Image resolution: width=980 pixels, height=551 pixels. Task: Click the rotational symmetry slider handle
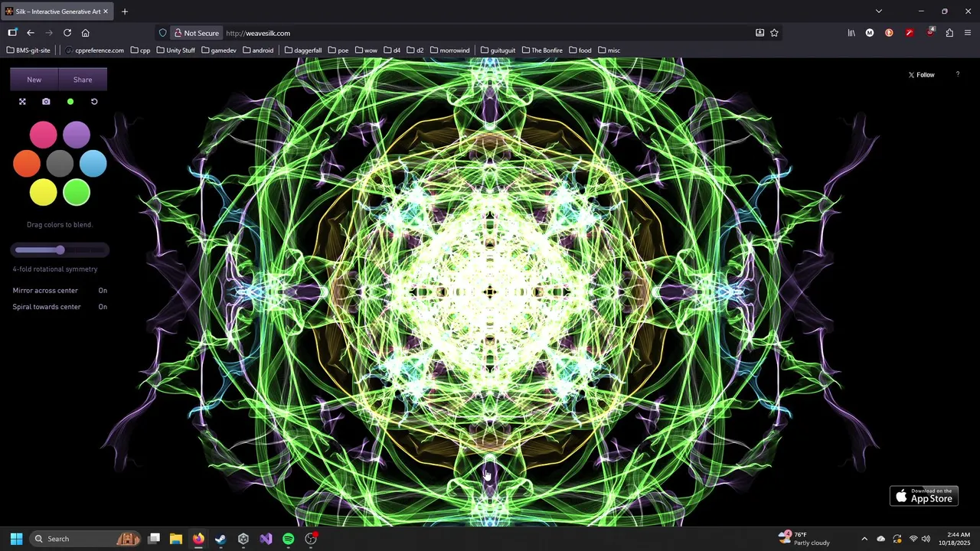click(x=60, y=249)
